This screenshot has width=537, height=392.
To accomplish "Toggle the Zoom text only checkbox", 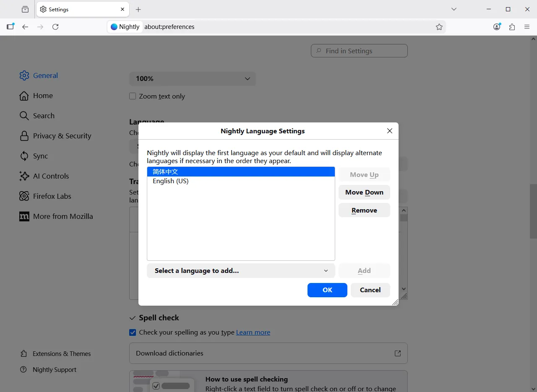I will tap(133, 96).
